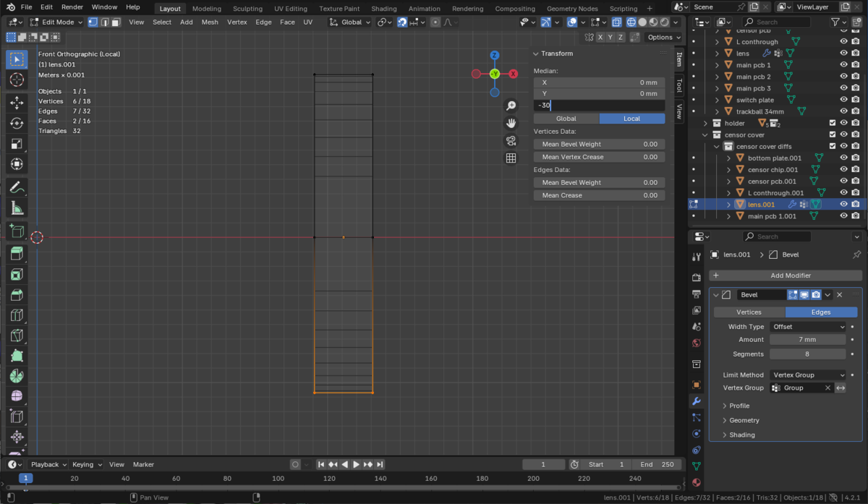Switch the Bevel modifier to Vertices
The image size is (868, 504).
click(749, 312)
